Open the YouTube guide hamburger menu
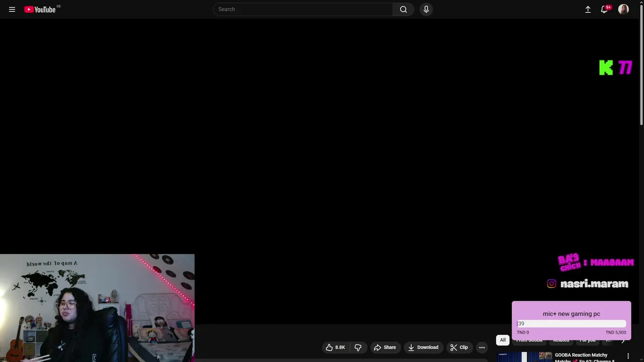Viewport: 644px width, 362px height. tap(12, 9)
